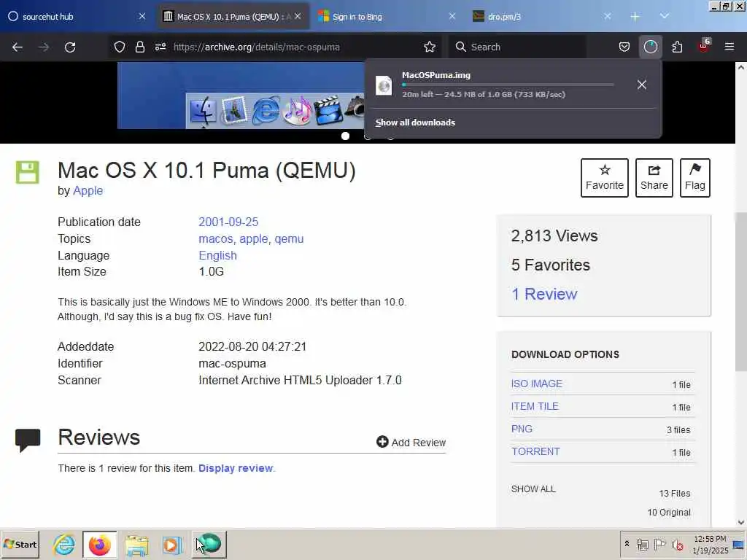Open the MacOSPuma.img file icon
Screen dimensions: 747x560
(384, 86)
